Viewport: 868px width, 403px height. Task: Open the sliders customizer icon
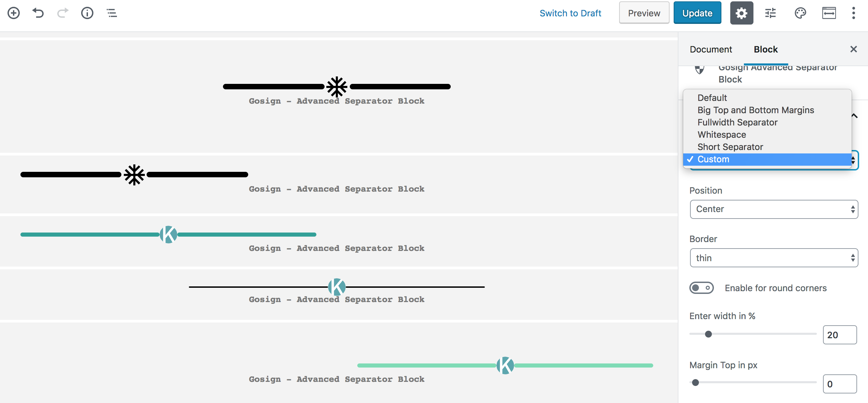(x=770, y=13)
